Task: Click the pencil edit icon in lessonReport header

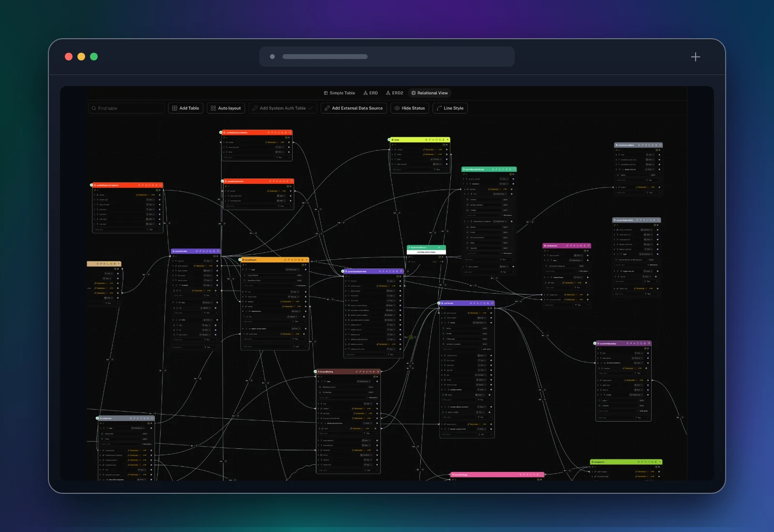Action: tap(289, 260)
